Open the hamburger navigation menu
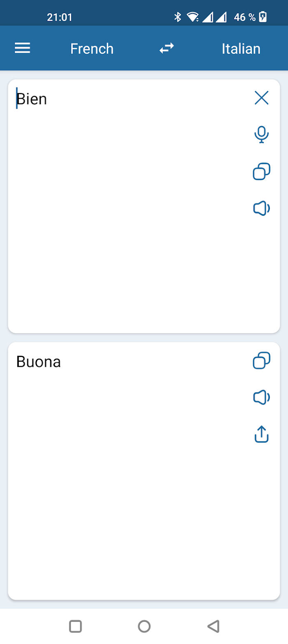 (x=23, y=49)
